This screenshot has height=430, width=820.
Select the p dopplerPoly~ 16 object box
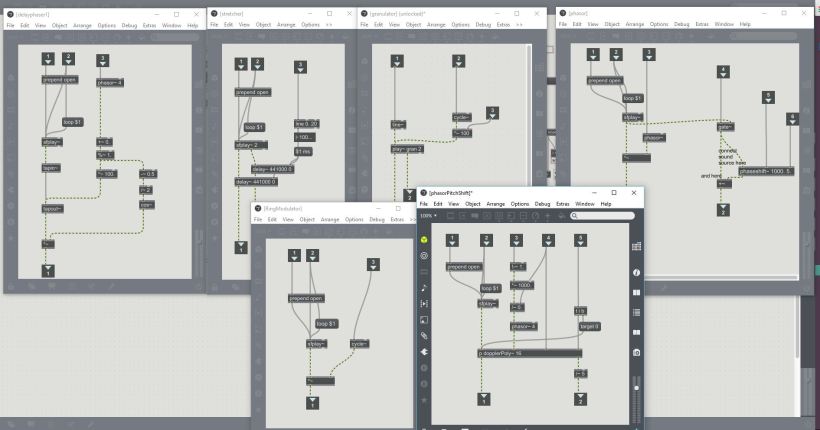(x=530, y=353)
